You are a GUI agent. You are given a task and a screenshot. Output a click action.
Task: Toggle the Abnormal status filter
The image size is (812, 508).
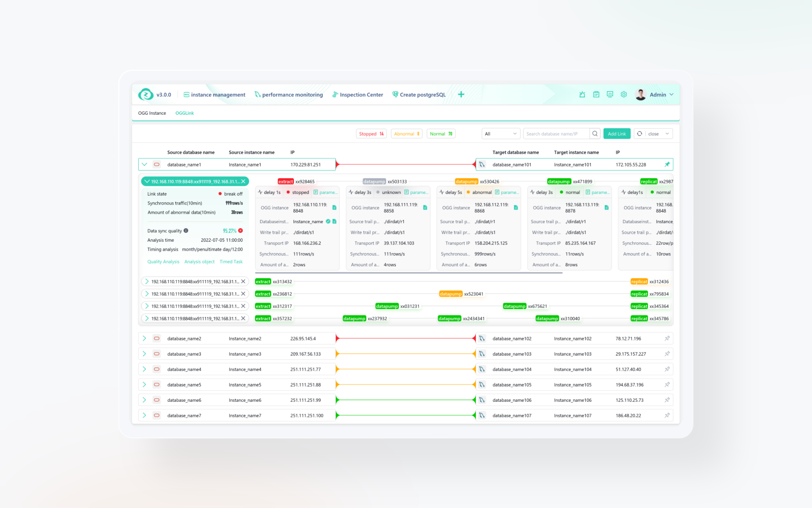(x=406, y=134)
